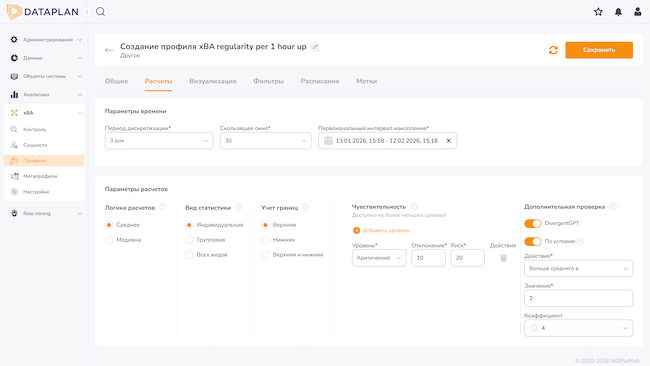
Task: Select Верхняя и нижняя boundary option
Action: [x=265, y=255]
